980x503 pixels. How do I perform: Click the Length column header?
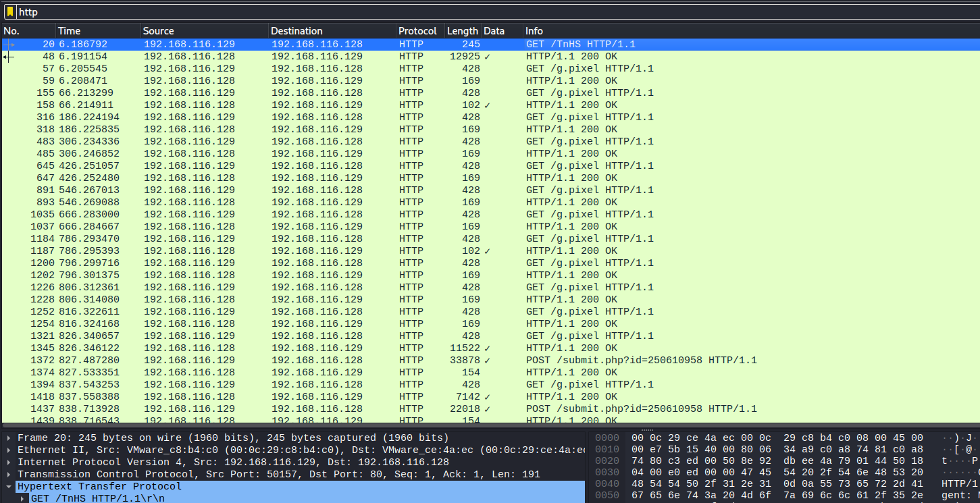point(462,31)
